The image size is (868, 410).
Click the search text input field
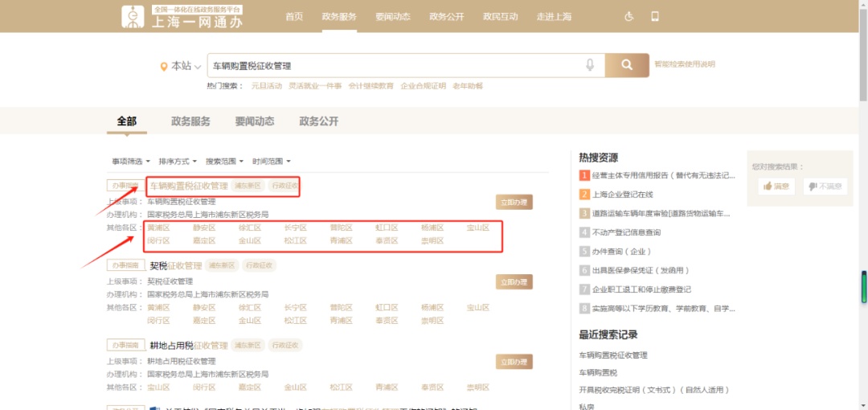coord(394,66)
